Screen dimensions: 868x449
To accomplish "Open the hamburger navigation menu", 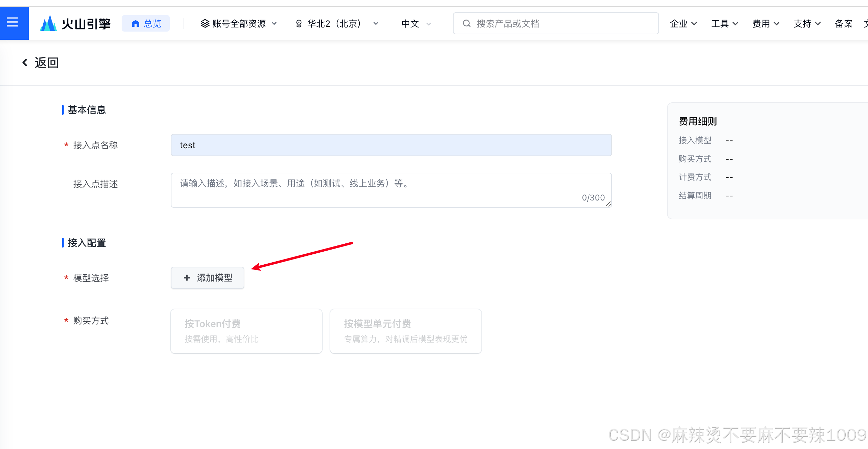I will 13,23.
